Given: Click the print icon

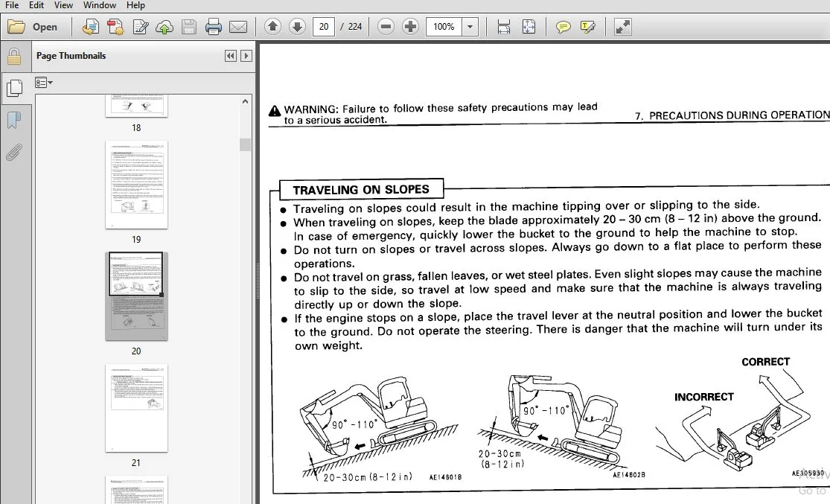Looking at the screenshot, I should click(214, 27).
